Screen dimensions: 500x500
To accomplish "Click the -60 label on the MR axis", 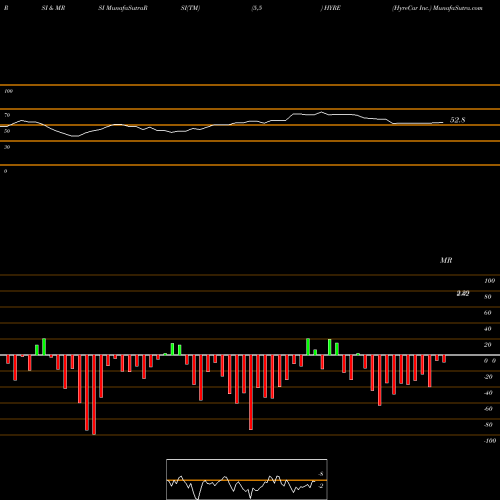I will click(488, 409).
